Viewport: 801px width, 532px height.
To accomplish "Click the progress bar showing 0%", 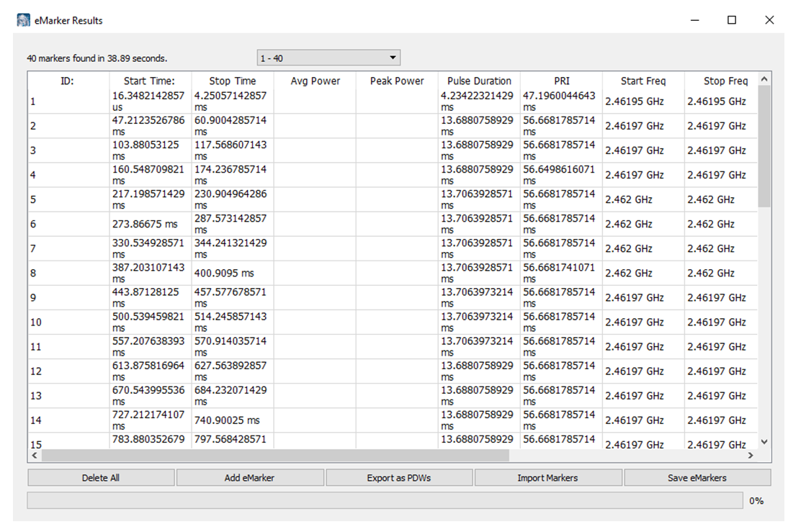I will tap(384, 500).
